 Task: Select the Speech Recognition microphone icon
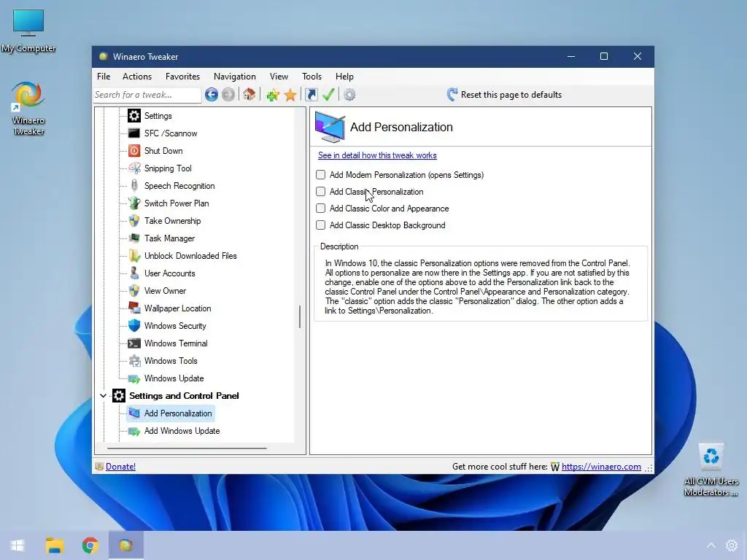click(134, 186)
